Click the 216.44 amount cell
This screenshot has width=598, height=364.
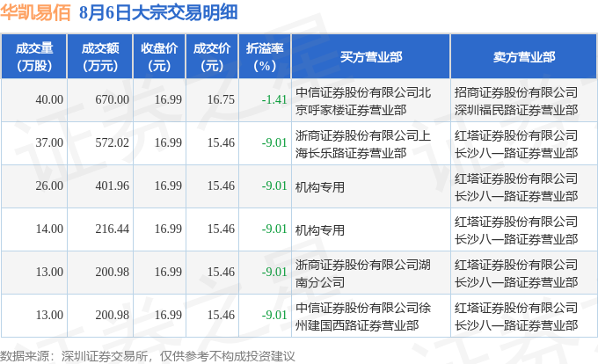[113, 229]
